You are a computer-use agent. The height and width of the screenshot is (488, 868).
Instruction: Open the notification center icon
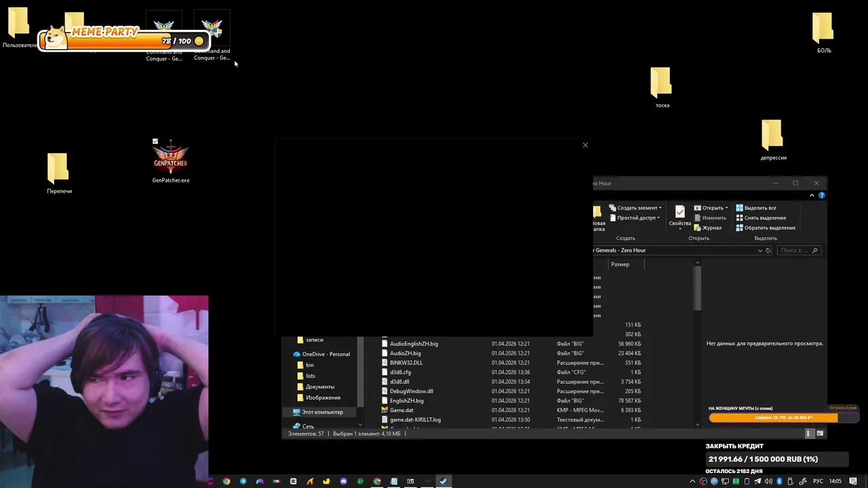pos(853,481)
